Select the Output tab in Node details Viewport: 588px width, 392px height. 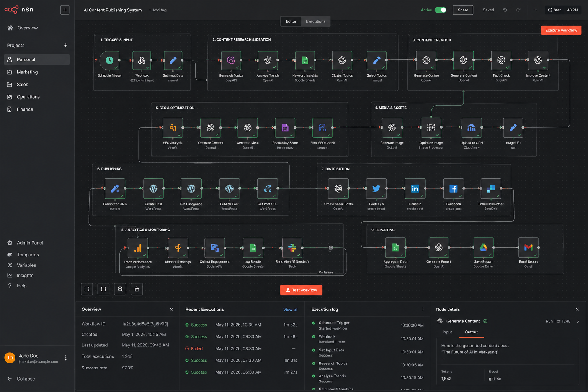point(471,332)
